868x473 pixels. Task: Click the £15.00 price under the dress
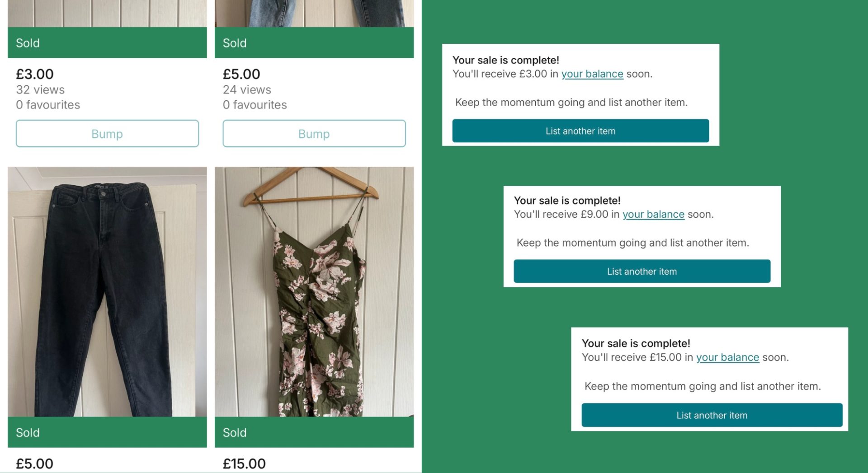pyautogui.click(x=245, y=463)
